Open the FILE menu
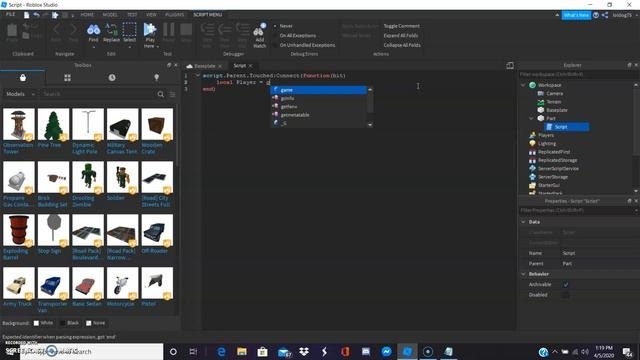The width and height of the screenshot is (640, 360). click(10, 15)
